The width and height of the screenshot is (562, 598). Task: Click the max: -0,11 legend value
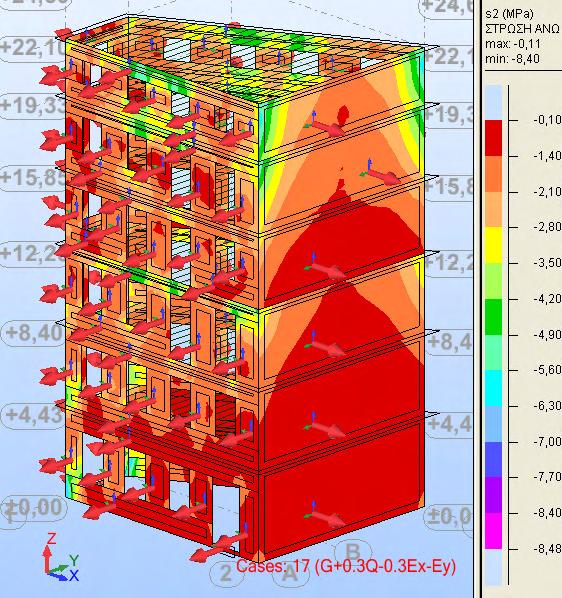pyautogui.click(x=512, y=44)
